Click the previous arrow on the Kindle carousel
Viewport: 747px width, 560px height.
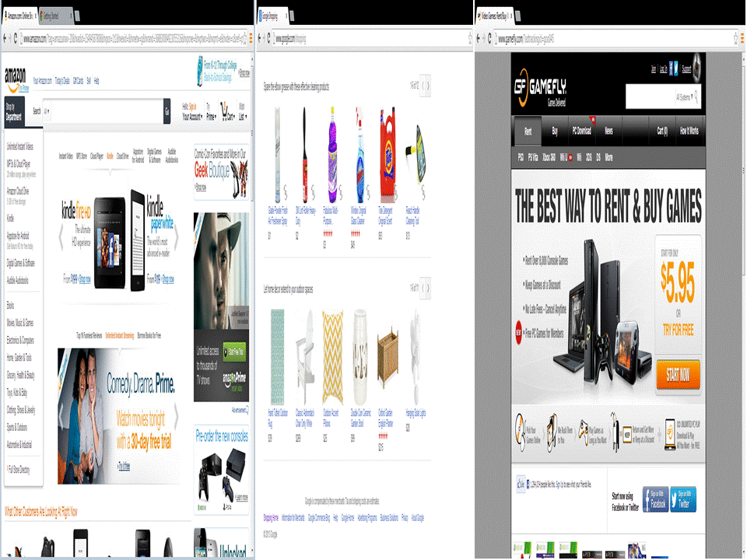pos(61,236)
